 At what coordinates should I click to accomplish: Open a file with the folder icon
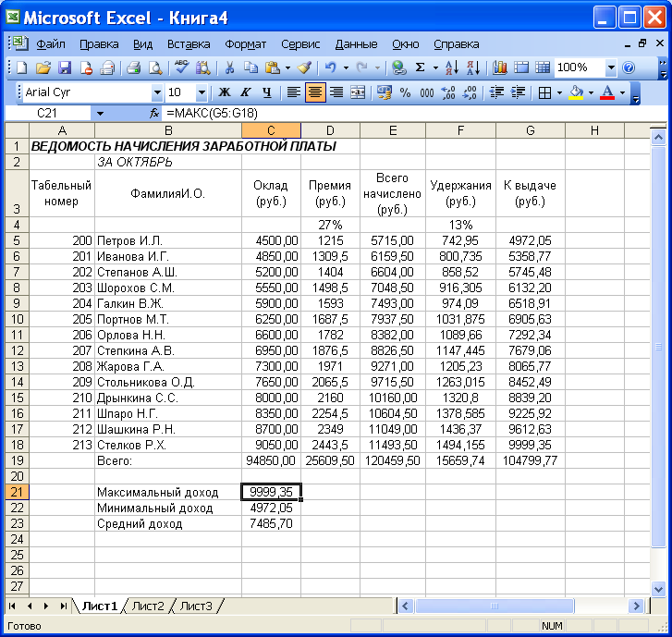pyautogui.click(x=43, y=67)
